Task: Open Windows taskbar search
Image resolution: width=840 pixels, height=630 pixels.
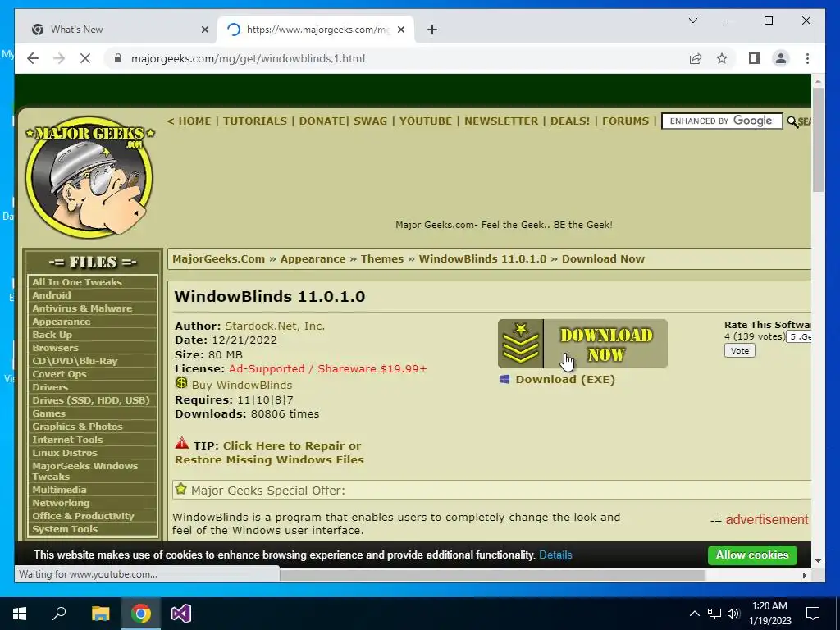Action: tap(59, 614)
